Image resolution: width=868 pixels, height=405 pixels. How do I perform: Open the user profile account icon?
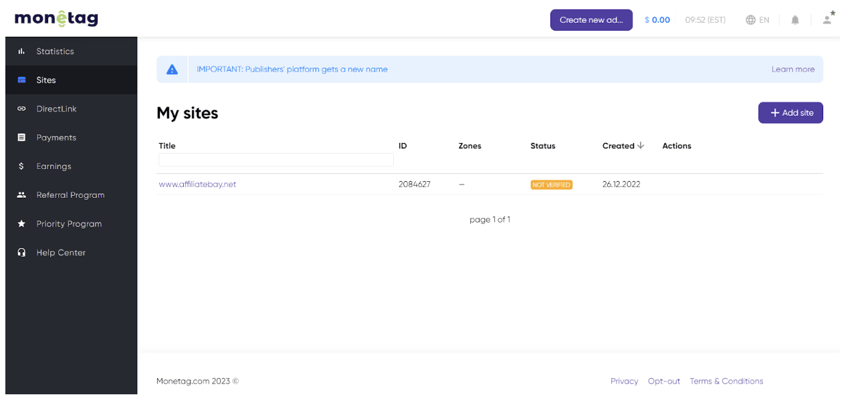(829, 19)
